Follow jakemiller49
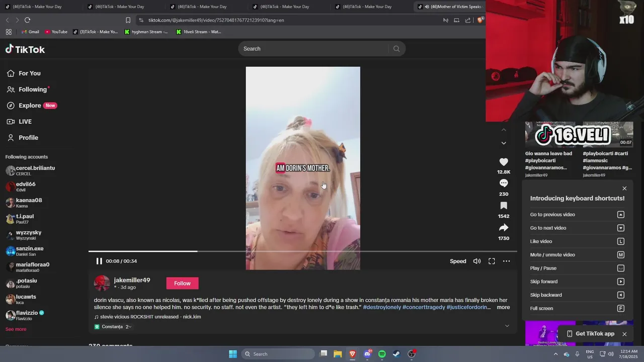The width and height of the screenshot is (644, 362). (x=182, y=284)
